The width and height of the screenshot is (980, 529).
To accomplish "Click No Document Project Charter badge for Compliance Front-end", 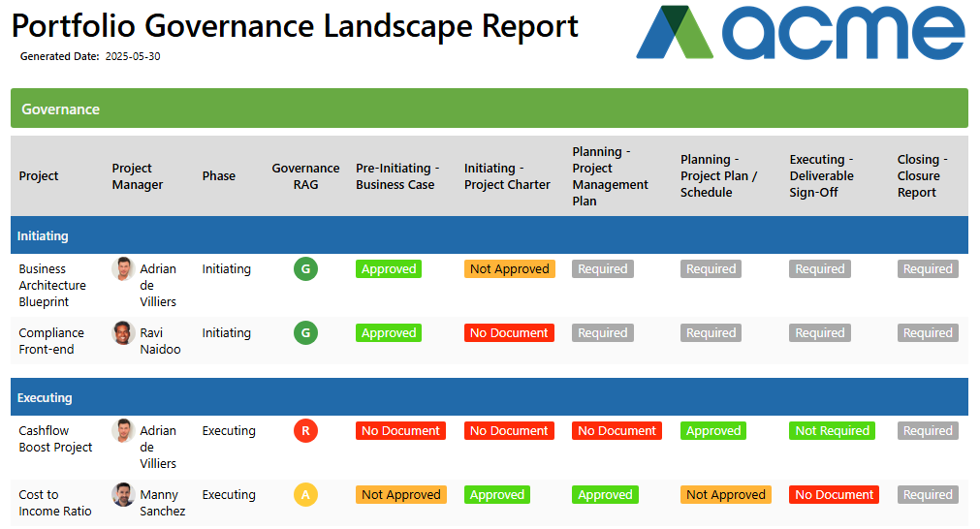I will (509, 333).
